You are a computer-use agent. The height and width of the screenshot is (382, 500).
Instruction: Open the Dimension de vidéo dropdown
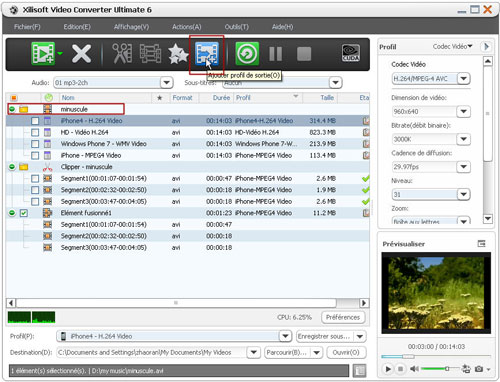click(464, 111)
